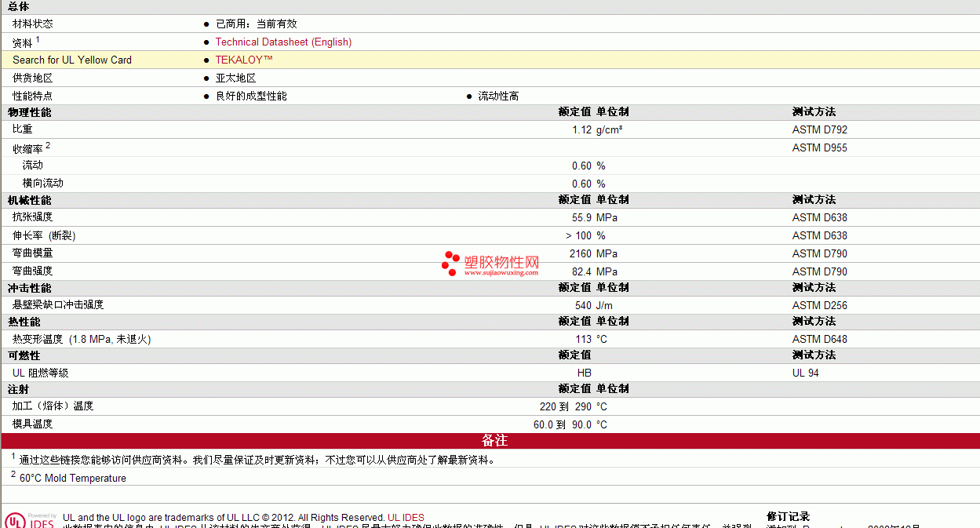980x528 pixels.
Task: Follow the red UL IDES footer link
Action: click(x=406, y=518)
